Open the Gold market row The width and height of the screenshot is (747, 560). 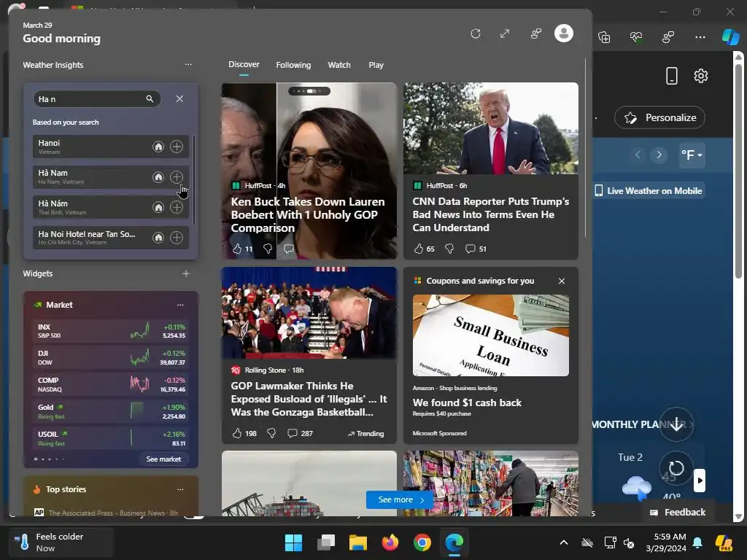click(111, 411)
